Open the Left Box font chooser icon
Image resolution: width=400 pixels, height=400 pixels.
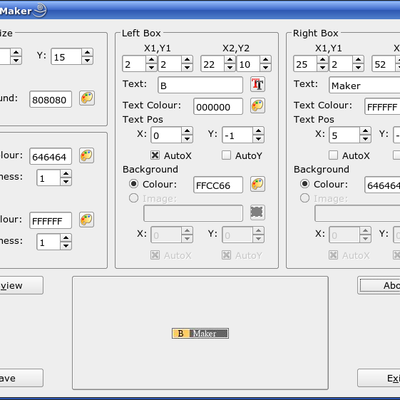coord(258,84)
